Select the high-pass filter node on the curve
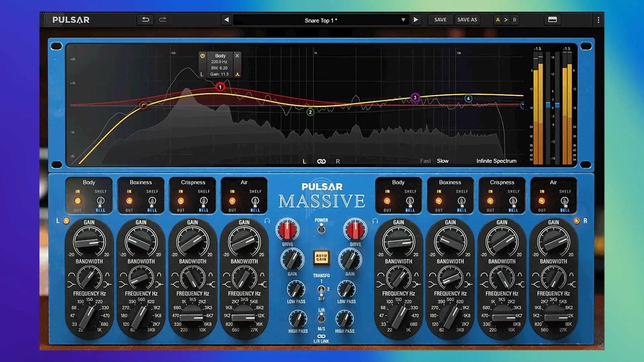Screen dimensions: 644x362 click(143, 106)
